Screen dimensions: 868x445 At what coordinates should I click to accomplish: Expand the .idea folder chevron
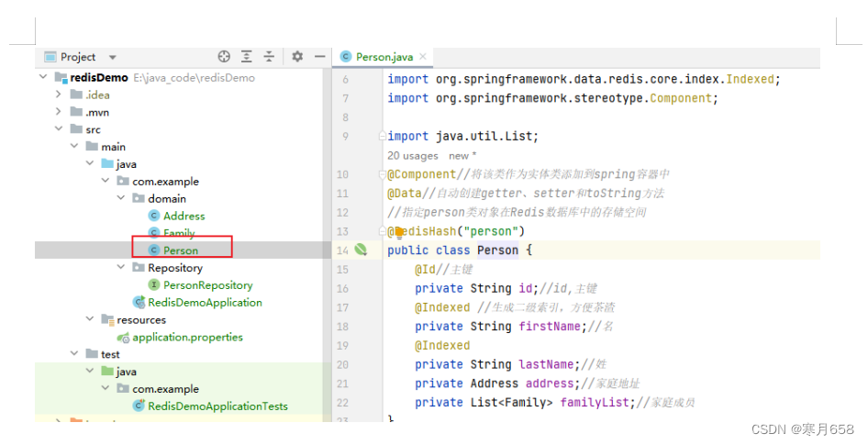click(59, 95)
